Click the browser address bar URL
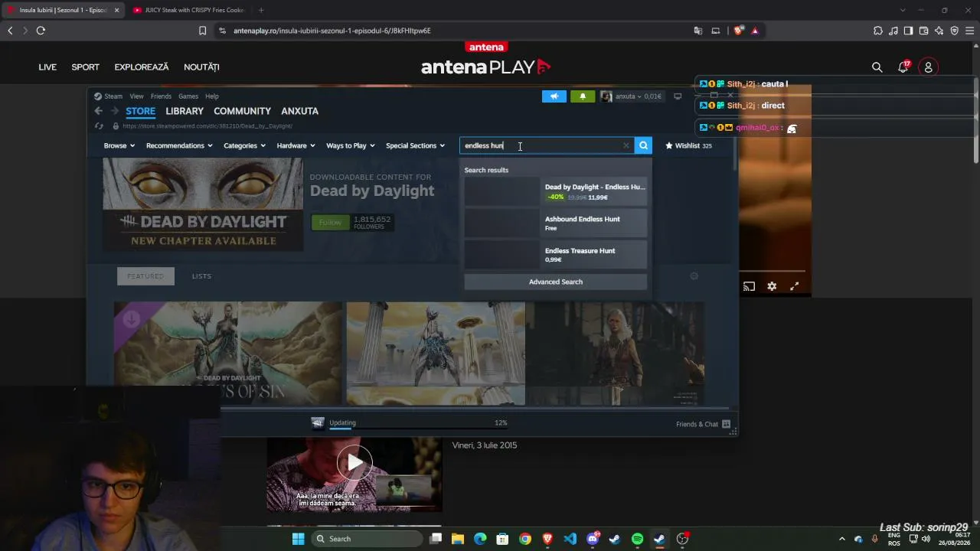Screen dimensions: 980x551 pos(332,31)
